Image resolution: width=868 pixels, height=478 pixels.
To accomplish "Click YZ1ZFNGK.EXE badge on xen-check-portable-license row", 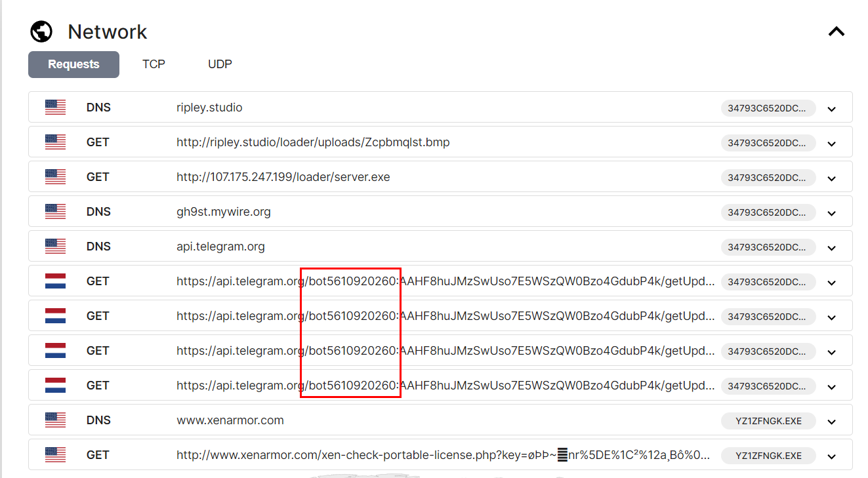I will pos(768,456).
